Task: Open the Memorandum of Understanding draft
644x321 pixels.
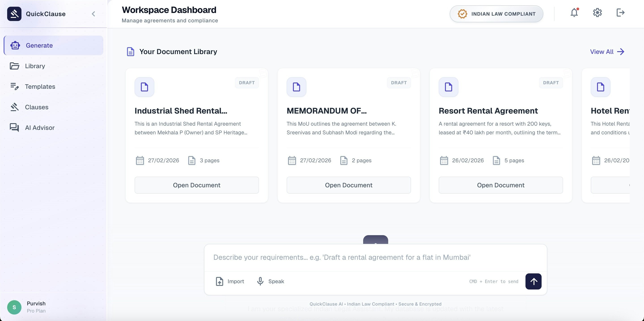Action: [x=349, y=185]
